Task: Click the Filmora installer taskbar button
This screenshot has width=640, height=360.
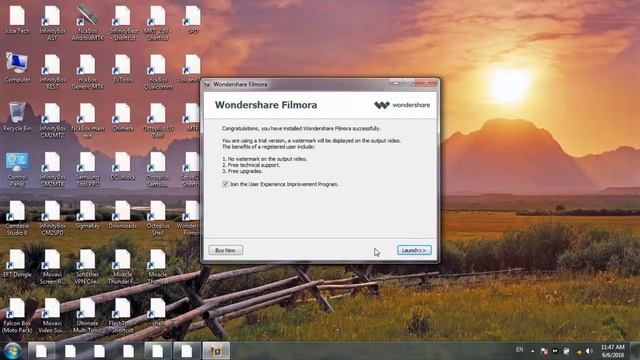Action: [216, 351]
